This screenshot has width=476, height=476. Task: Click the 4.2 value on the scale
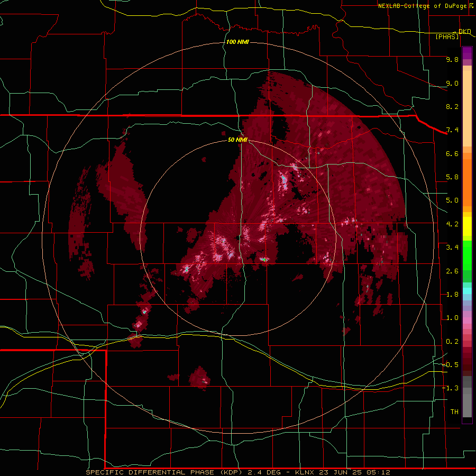point(452,224)
